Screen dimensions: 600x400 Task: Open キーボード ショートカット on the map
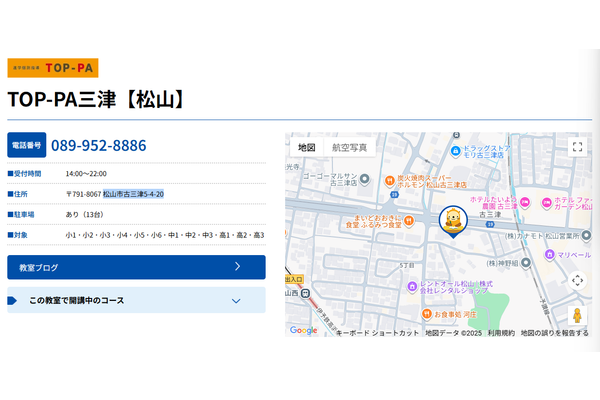[377, 333]
